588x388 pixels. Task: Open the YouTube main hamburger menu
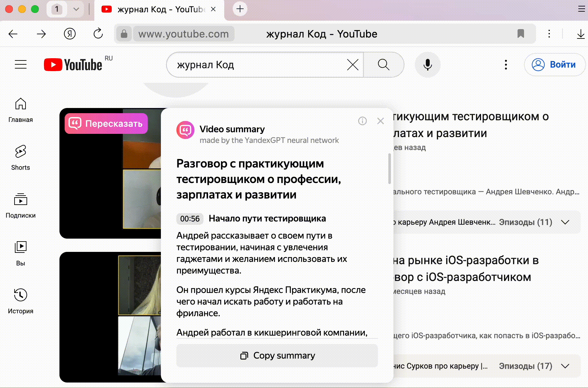(x=20, y=65)
